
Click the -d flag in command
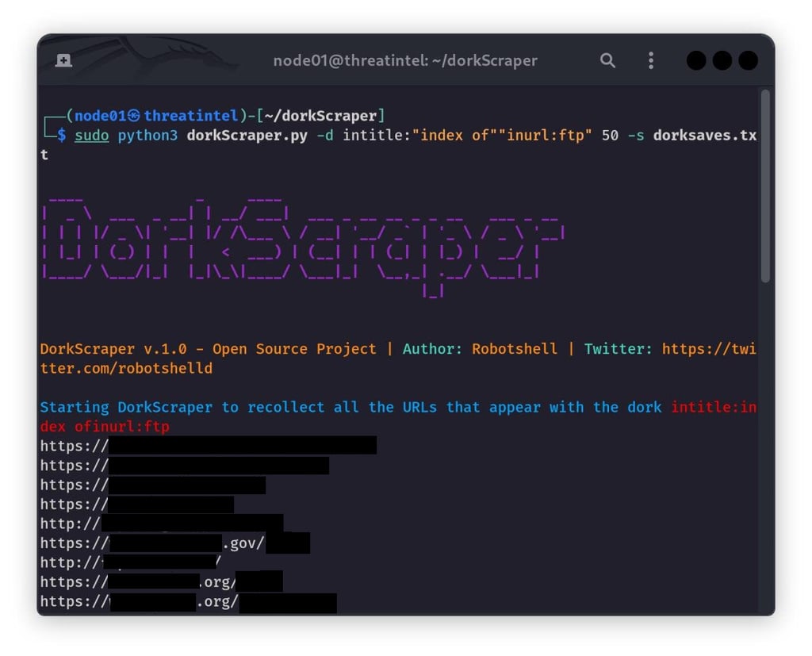click(324, 135)
